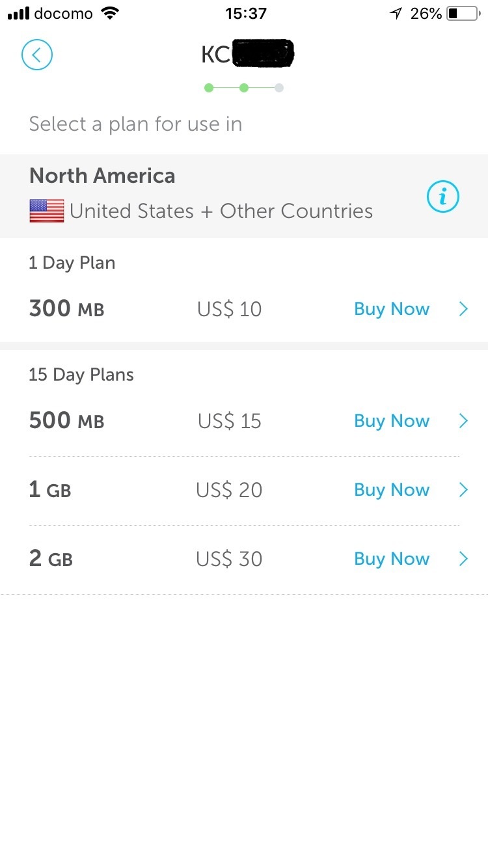The width and height of the screenshot is (488, 868).
Task: Open the 1 GB plan chevron
Action: pos(463,490)
